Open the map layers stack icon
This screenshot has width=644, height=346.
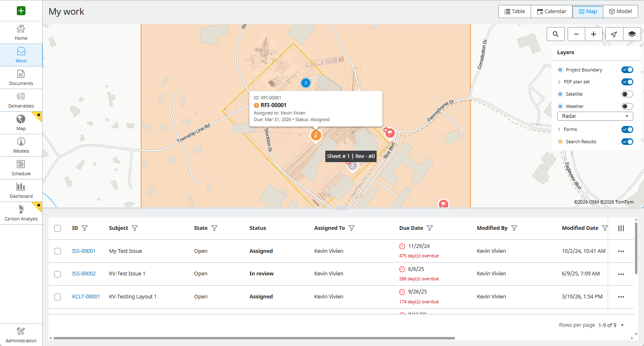[632, 34]
